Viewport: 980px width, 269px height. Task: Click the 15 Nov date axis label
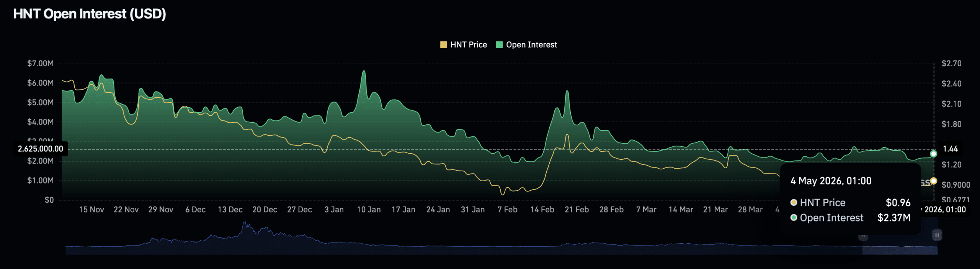tap(91, 210)
